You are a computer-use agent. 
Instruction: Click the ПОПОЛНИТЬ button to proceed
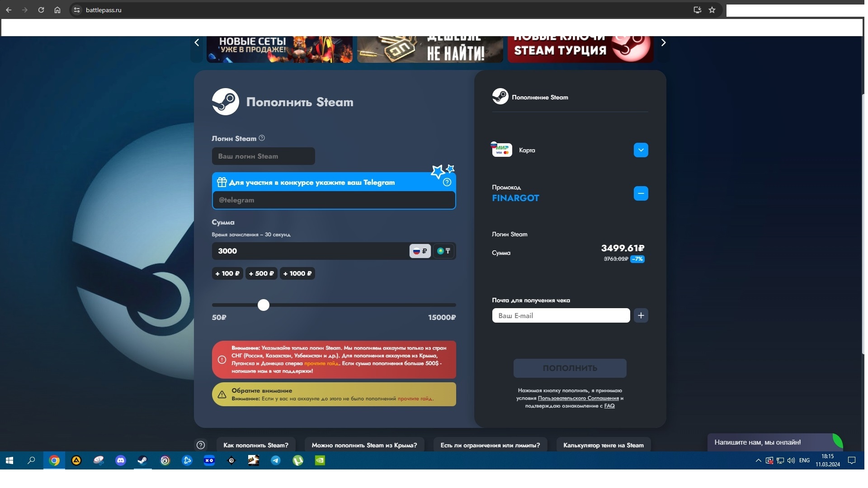(570, 368)
